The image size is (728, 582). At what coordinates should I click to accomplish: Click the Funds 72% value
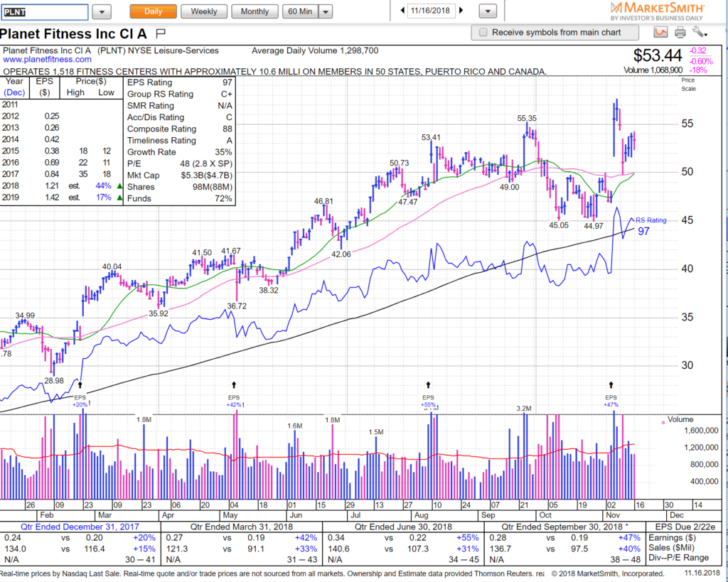224,199
